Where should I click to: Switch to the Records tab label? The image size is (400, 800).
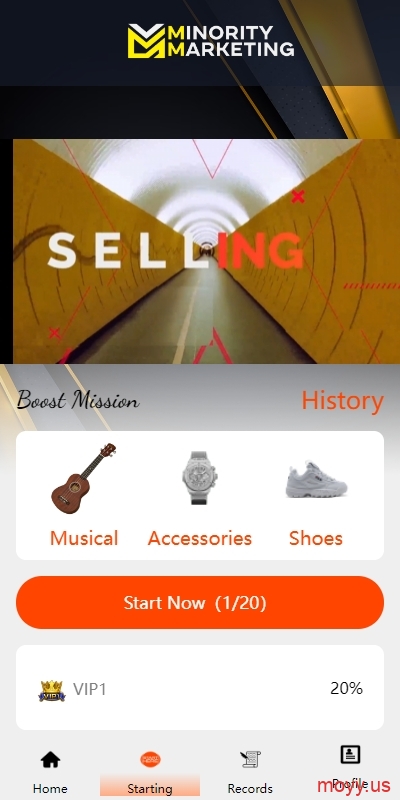click(x=250, y=788)
